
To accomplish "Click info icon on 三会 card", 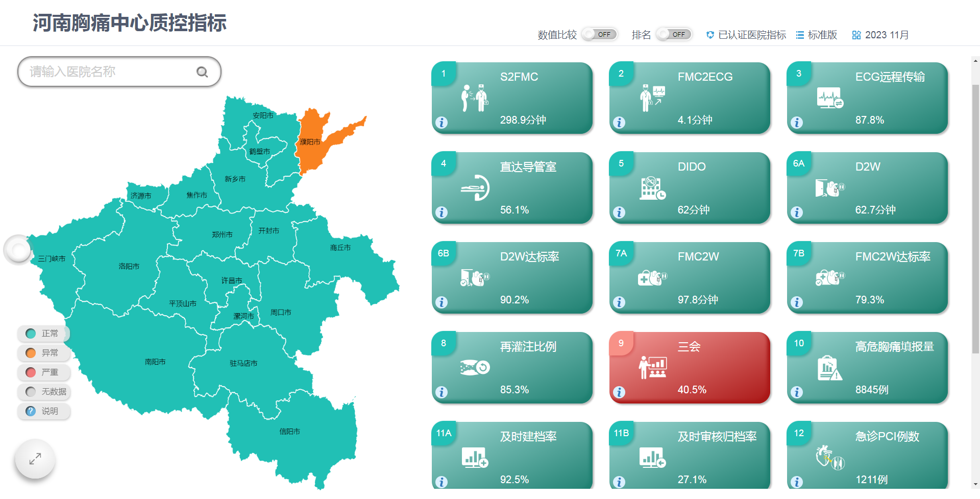I will (619, 392).
